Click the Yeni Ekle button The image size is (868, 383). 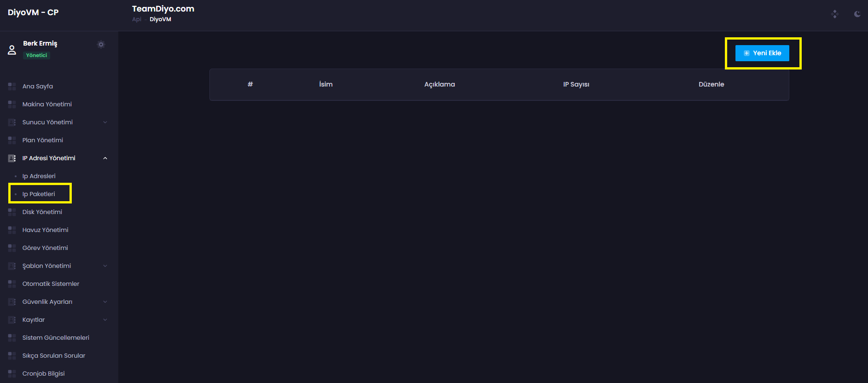click(x=762, y=53)
